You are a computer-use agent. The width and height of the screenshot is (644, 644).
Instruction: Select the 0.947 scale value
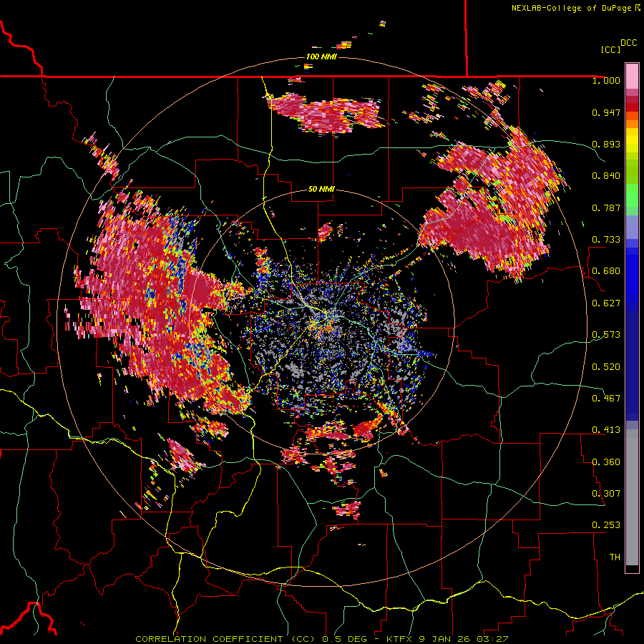(606, 112)
